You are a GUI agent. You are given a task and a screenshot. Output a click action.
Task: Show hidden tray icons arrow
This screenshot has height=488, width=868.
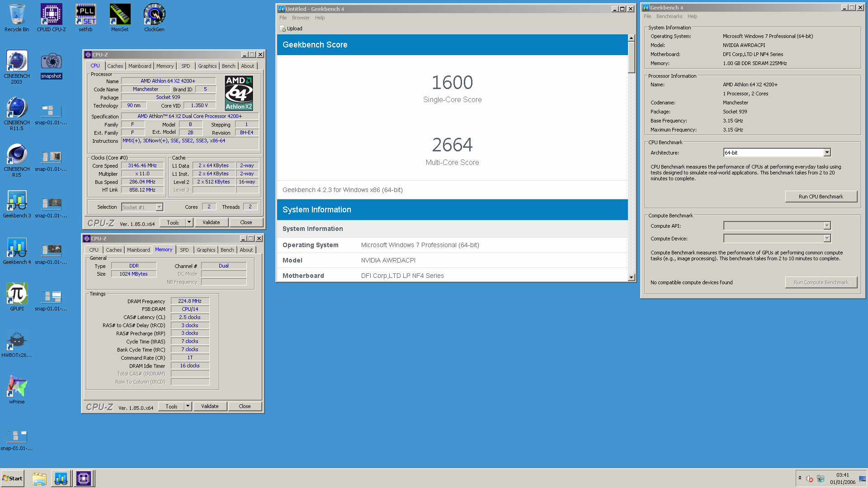(x=800, y=479)
